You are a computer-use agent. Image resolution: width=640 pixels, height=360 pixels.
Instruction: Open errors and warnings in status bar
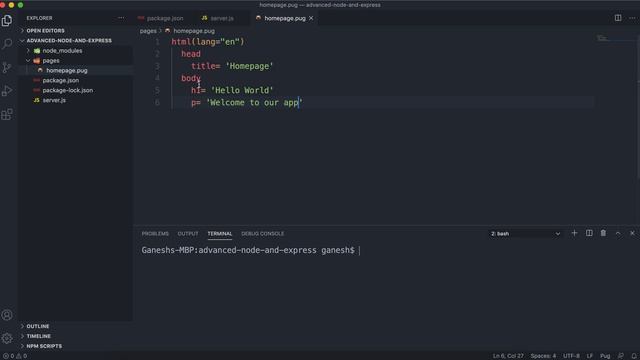[15, 356]
